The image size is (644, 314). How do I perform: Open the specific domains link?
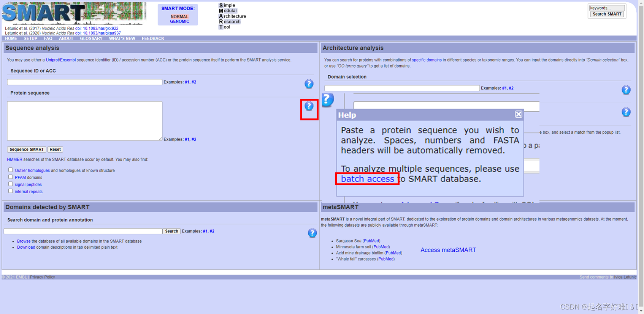point(427,60)
